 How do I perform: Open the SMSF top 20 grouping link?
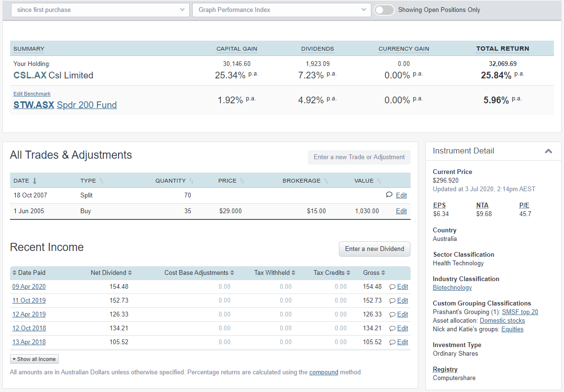pos(520,312)
